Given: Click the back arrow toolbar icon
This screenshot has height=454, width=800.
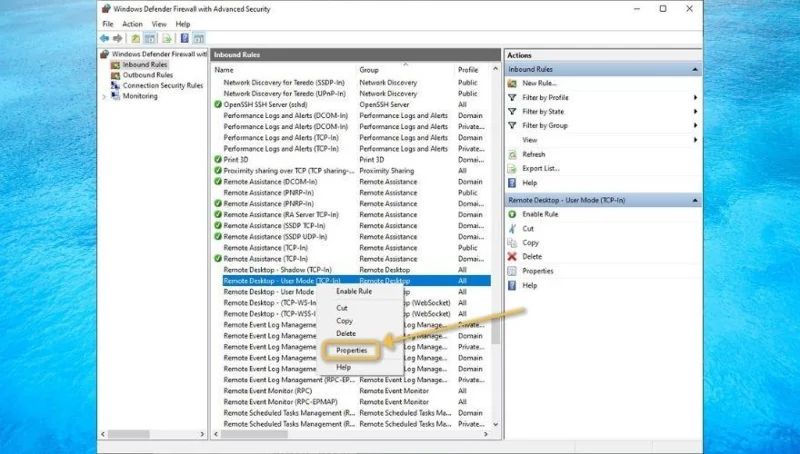Looking at the screenshot, I should coord(105,38).
